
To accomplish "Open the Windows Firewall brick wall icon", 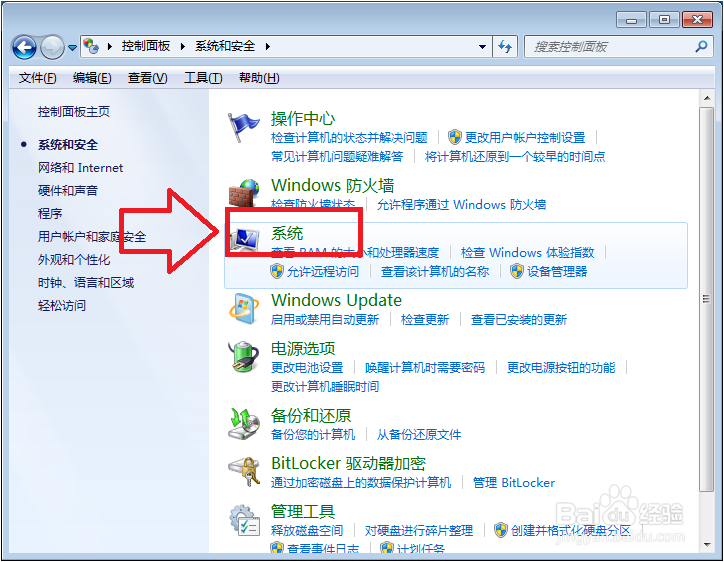I will (x=243, y=193).
